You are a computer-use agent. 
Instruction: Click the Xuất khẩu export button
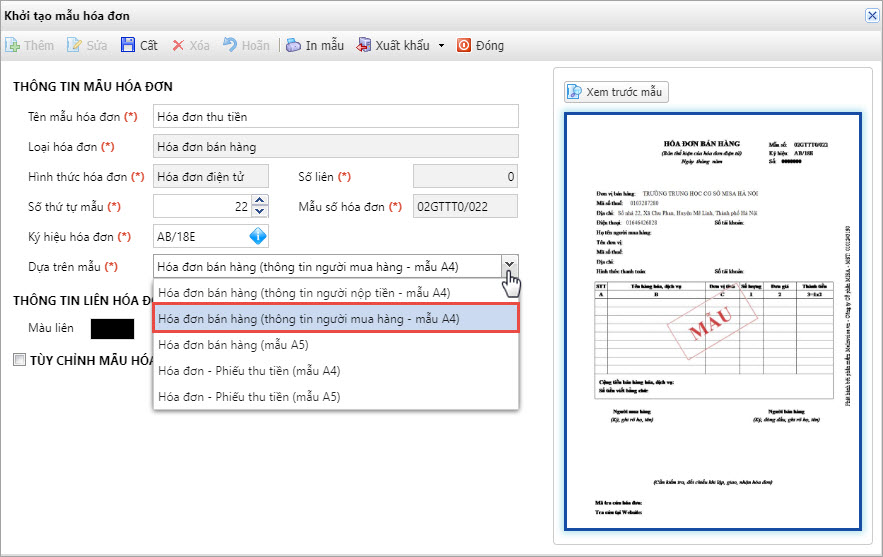click(x=393, y=46)
